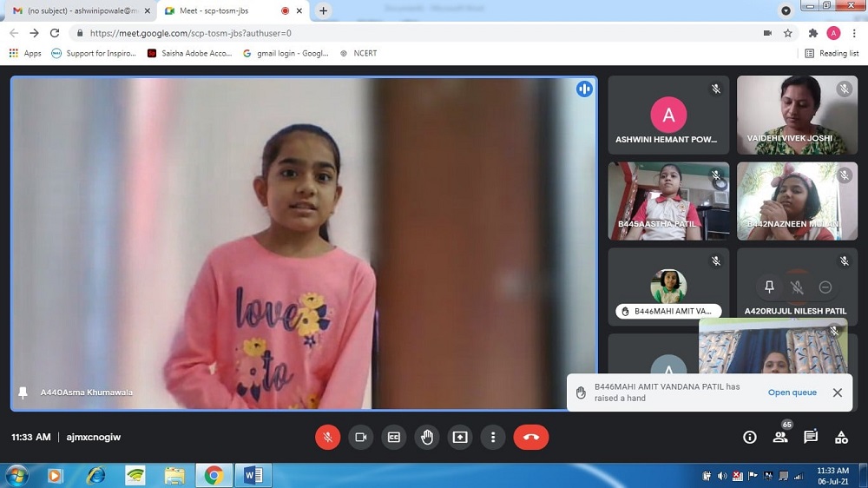Remove A420RUJUL NILESH PATIL from the call
868x488 pixels.
pyautogui.click(x=825, y=287)
